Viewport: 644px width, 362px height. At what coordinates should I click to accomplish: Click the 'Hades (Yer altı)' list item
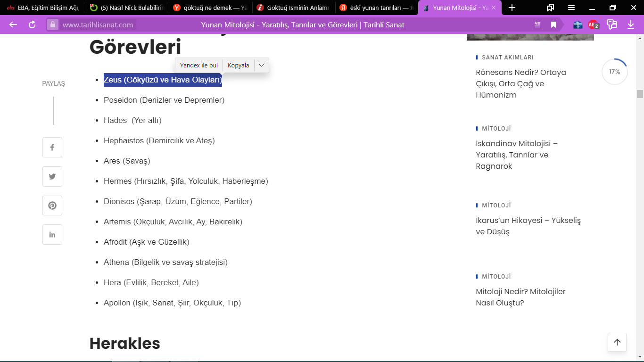[132, 121]
